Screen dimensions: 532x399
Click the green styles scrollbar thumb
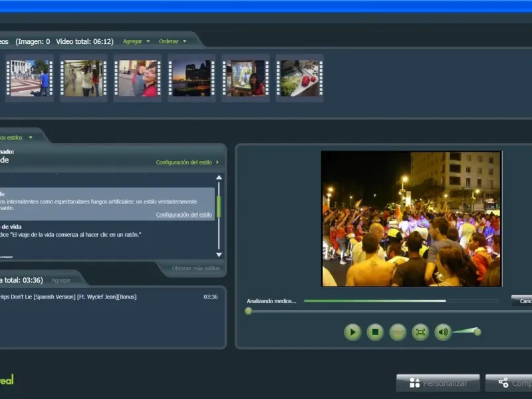pos(219,206)
